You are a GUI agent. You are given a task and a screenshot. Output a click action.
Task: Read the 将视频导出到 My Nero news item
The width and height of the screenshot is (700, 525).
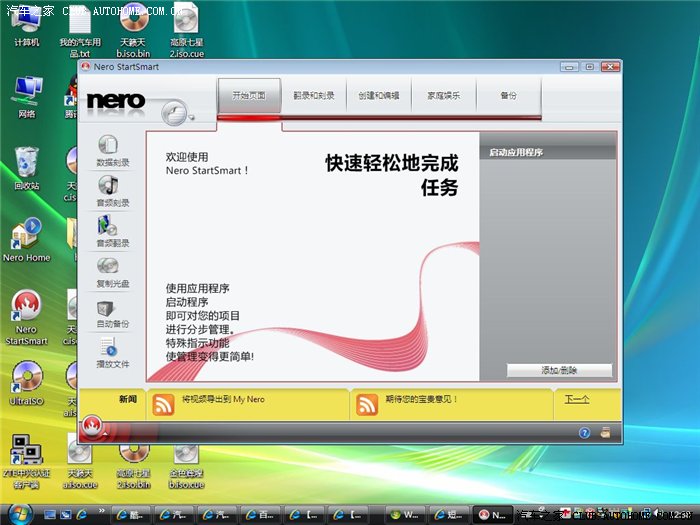[x=223, y=399]
